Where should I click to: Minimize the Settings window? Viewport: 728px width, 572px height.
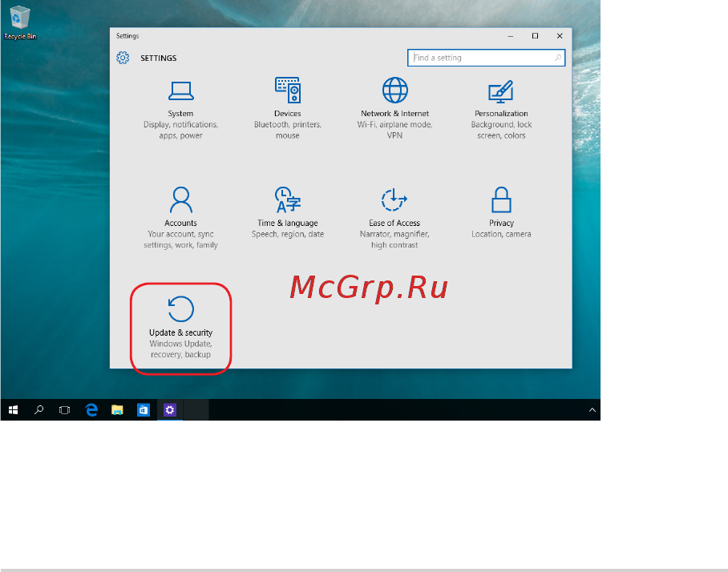pyautogui.click(x=510, y=36)
